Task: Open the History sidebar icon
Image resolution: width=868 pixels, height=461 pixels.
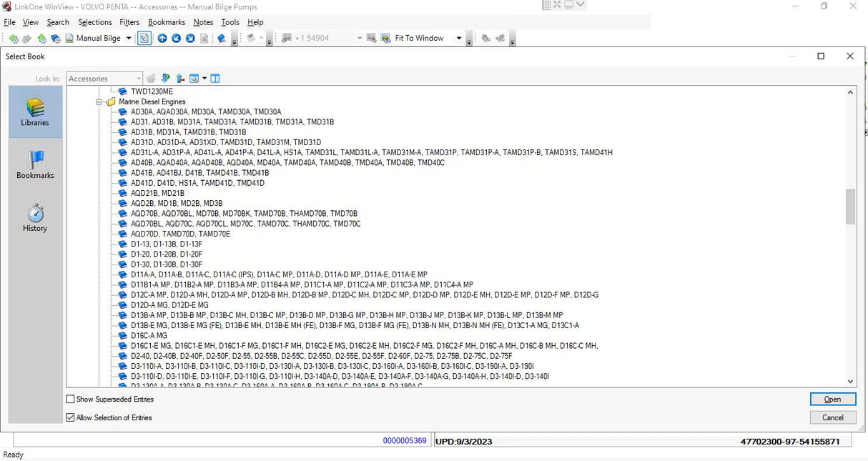Action: 35,218
